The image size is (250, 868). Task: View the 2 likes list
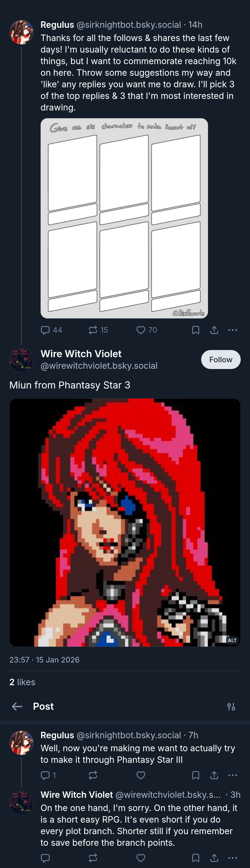22,682
